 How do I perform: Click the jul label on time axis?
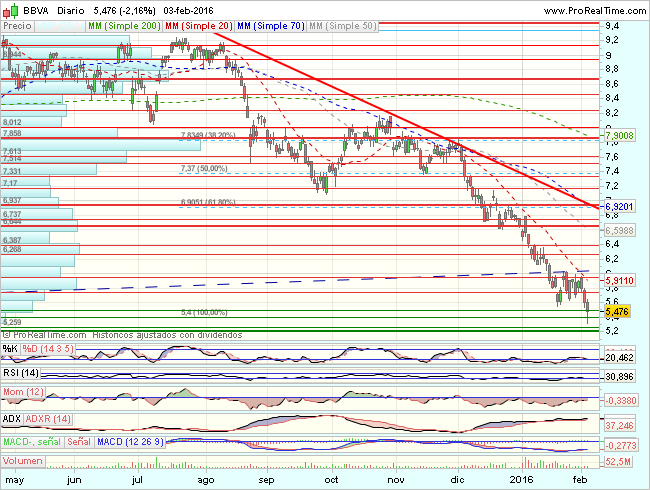(x=137, y=480)
